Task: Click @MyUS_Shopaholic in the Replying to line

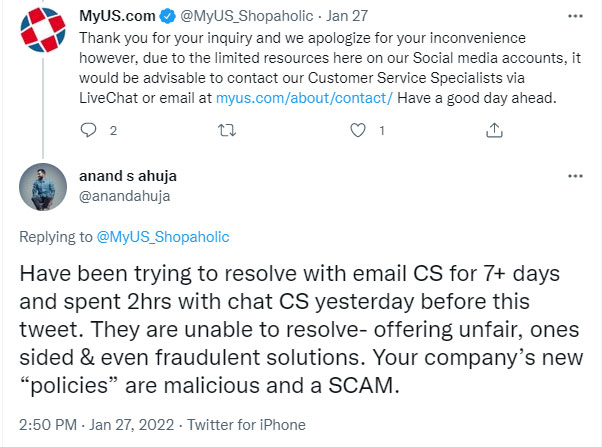Action: (x=162, y=237)
